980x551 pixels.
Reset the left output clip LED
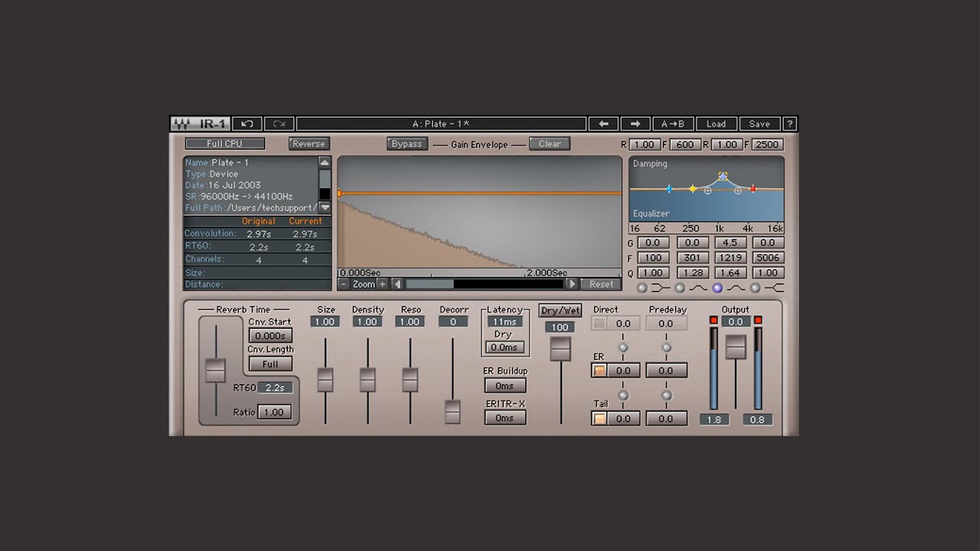[x=714, y=320]
